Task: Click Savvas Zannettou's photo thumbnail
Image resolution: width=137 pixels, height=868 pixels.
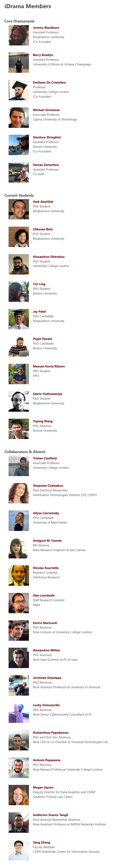Action: point(19,173)
